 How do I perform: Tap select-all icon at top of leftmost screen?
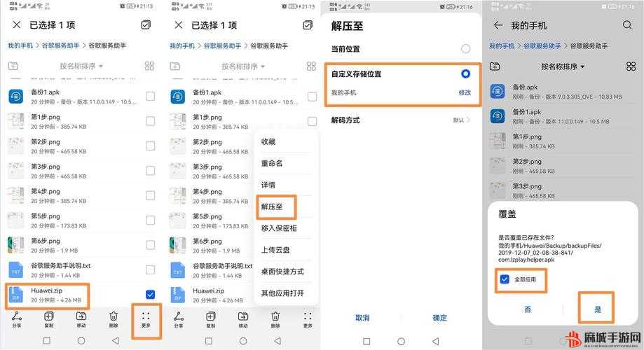(x=146, y=25)
